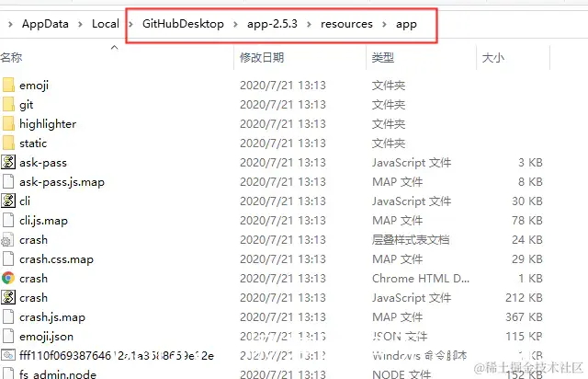Viewport: 588px width, 379px height.
Task: Click the date cell in the emoji folder row
Action: (283, 86)
